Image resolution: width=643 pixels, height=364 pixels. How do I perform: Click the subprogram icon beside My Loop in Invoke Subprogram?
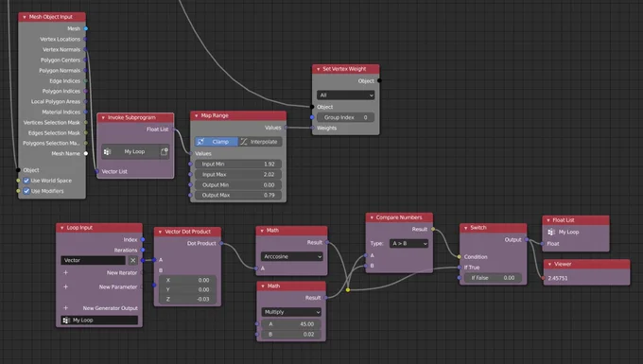pyautogui.click(x=108, y=152)
